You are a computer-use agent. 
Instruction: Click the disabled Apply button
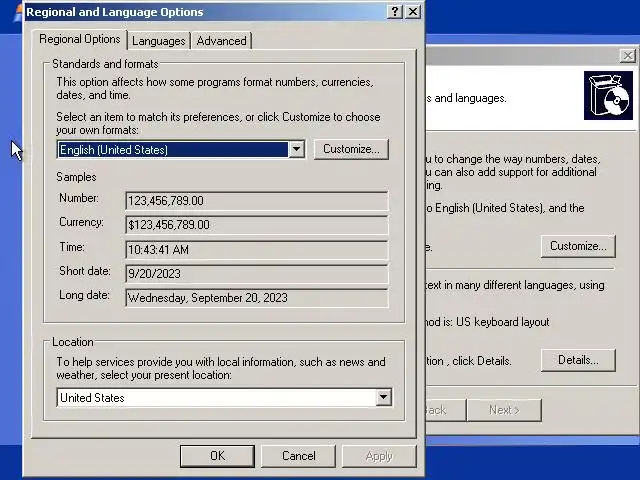point(379,456)
